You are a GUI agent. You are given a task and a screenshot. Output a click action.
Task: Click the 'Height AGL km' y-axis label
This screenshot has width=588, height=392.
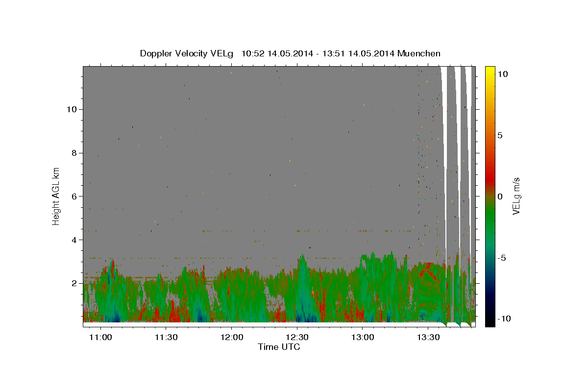[x=56, y=196]
